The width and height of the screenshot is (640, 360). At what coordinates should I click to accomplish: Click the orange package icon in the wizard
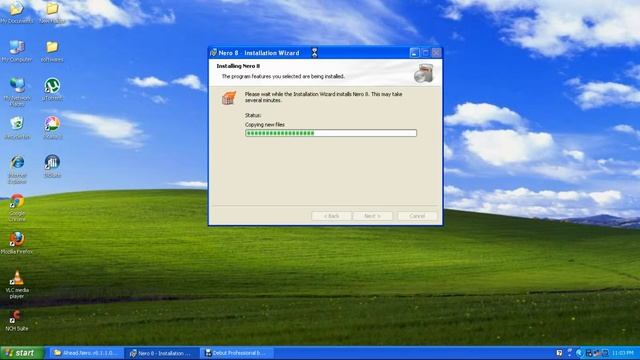(x=229, y=98)
